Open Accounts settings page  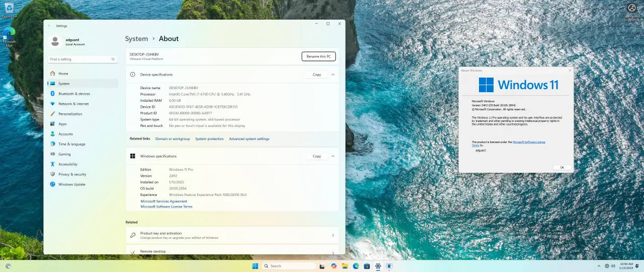83,134
